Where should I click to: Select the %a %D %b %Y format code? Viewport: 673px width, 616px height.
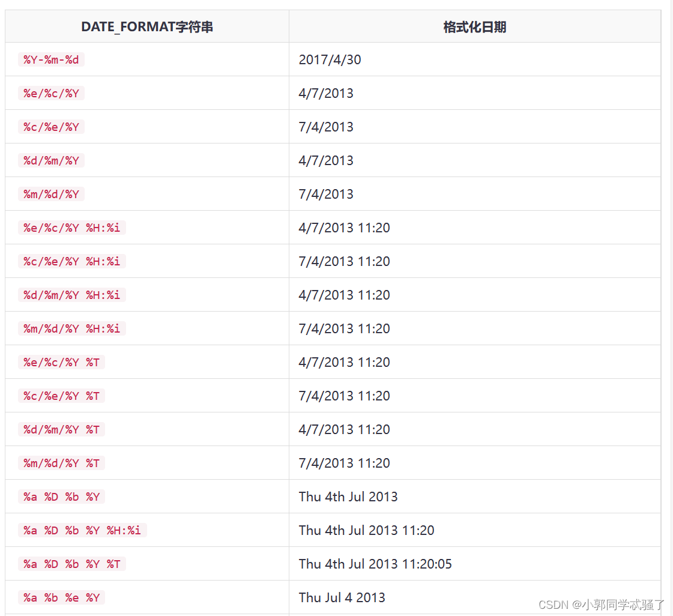(x=61, y=497)
